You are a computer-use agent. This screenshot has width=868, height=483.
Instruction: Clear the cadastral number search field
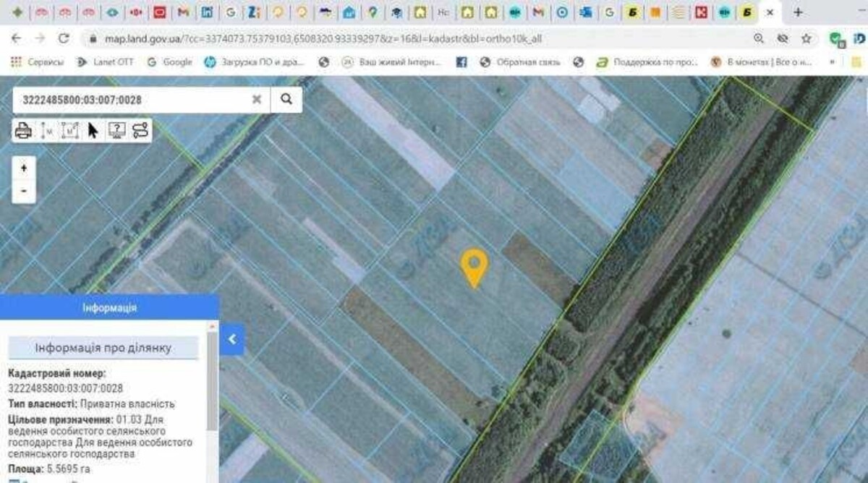[256, 100]
